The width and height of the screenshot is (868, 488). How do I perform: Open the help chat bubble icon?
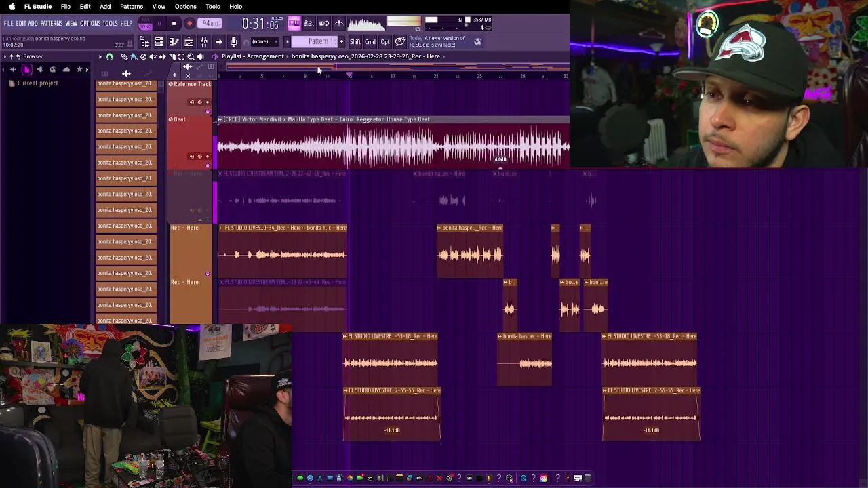click(401, 42)
